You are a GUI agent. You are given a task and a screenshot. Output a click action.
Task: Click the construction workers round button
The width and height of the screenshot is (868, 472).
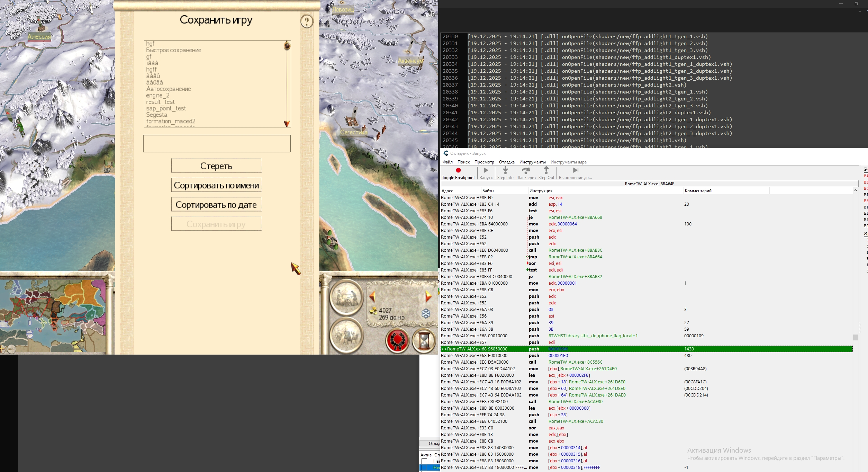[346, 297]
